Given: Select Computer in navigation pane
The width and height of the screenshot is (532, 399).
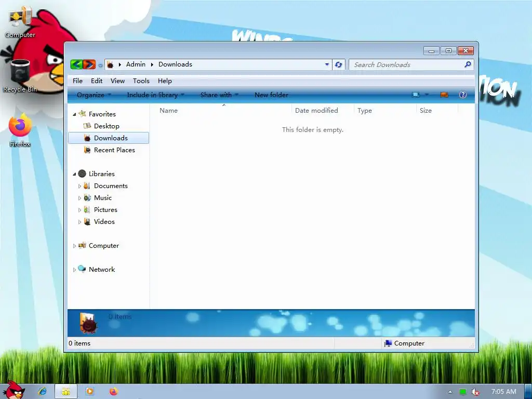Looking at the screenshot, I should [x=103, y=246].
